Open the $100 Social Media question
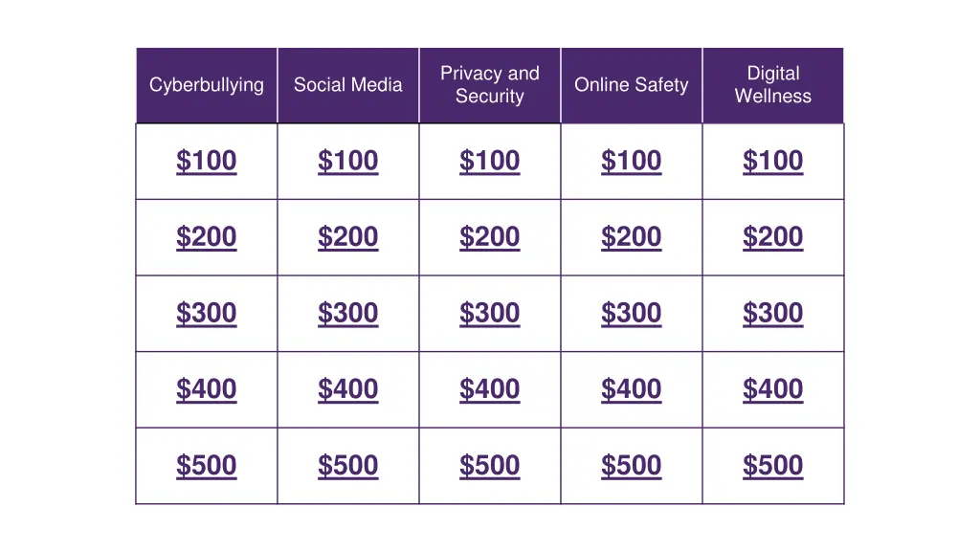This screenshot has width=980, height=551. tap(347, 161)
